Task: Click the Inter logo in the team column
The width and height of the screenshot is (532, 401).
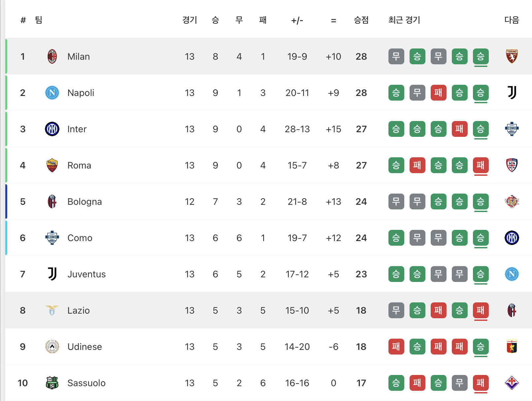Action: pyautogui.click(x=52, y=129)
